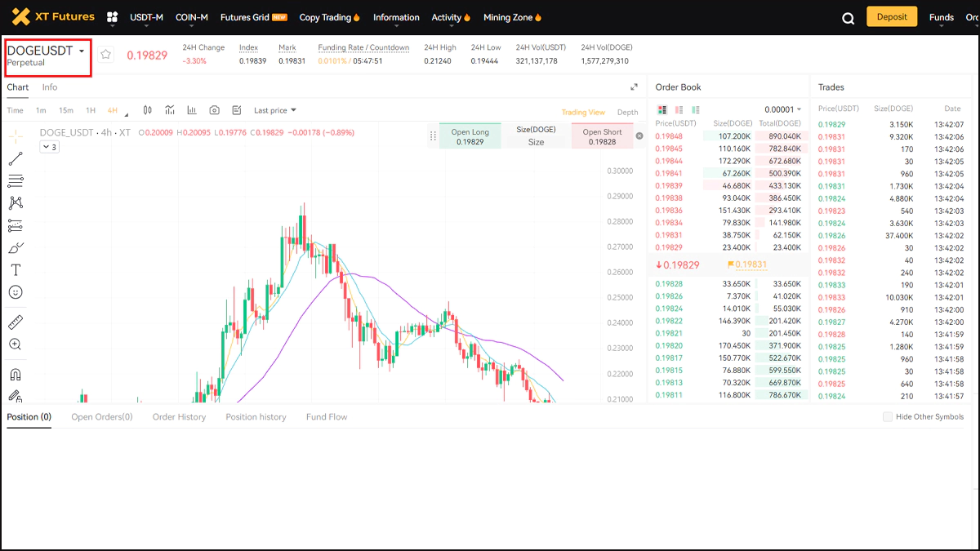Screen dimensions: 980x551
Task: Expand chart to fullscreen
Action: click(x=634, y=87)
